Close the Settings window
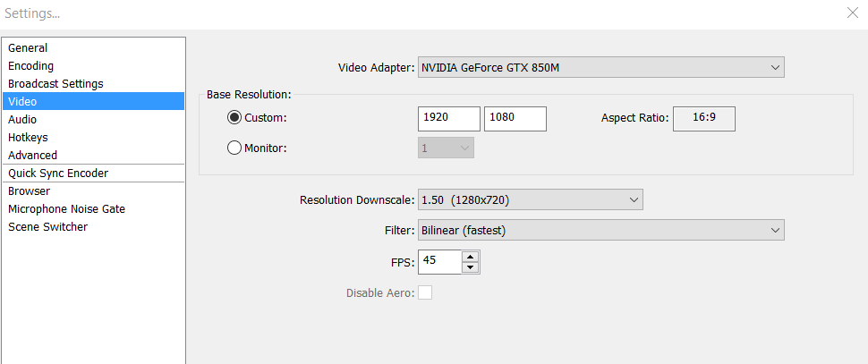This screenshot has height=364, width=868. coord(852,13)
